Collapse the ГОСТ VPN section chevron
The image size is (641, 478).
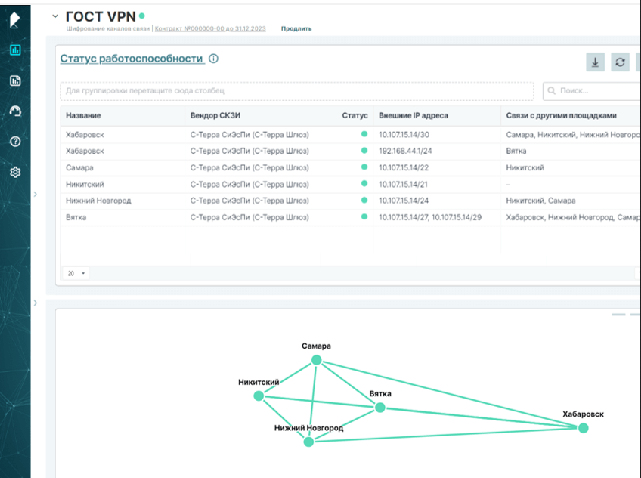click(x=55, y=16)
